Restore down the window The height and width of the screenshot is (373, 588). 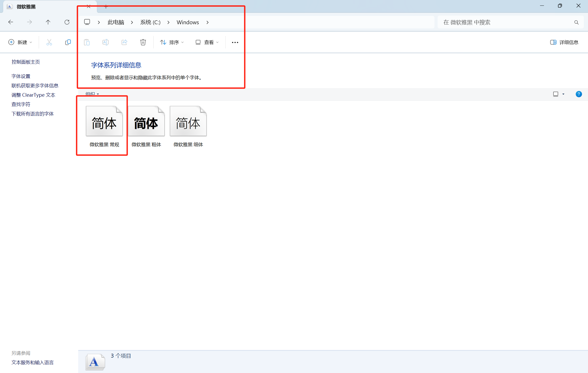tap(560, 6)
